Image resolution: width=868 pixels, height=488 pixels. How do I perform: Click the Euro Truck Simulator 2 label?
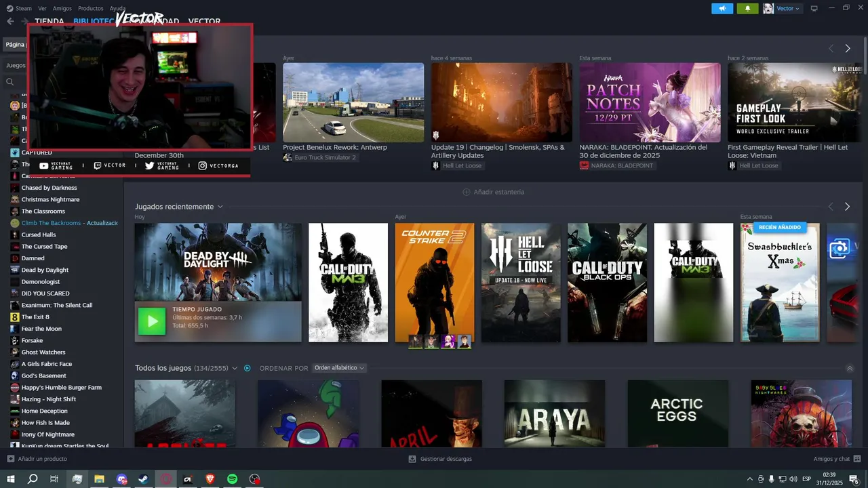[325, 157]
